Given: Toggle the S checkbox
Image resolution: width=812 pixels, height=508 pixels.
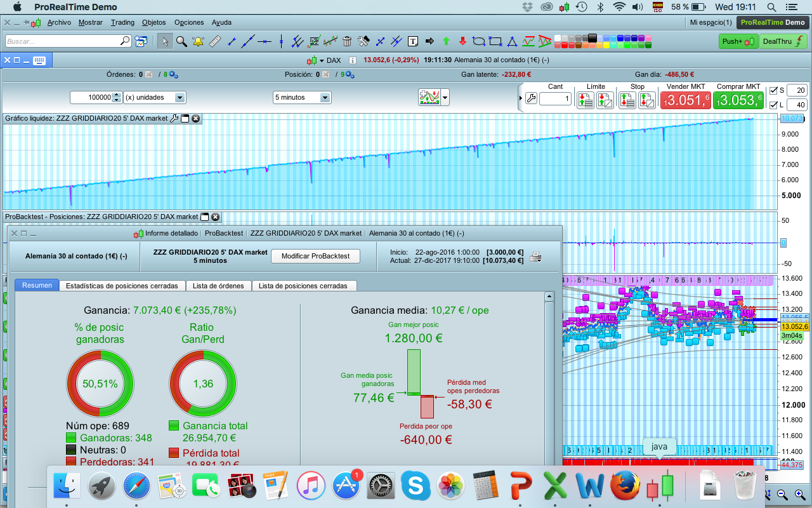Looking at the screenshot, I should coord(773,90).
